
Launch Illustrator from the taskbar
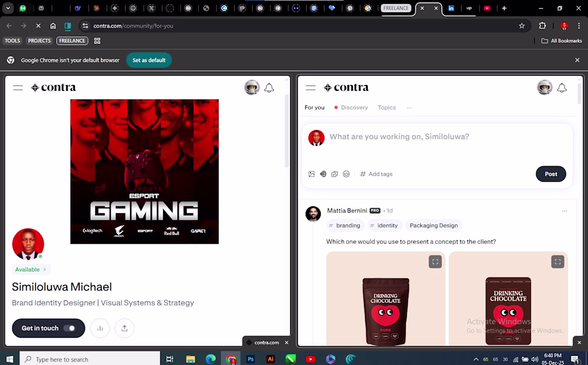pyautogui.click(x=270, y=359)
